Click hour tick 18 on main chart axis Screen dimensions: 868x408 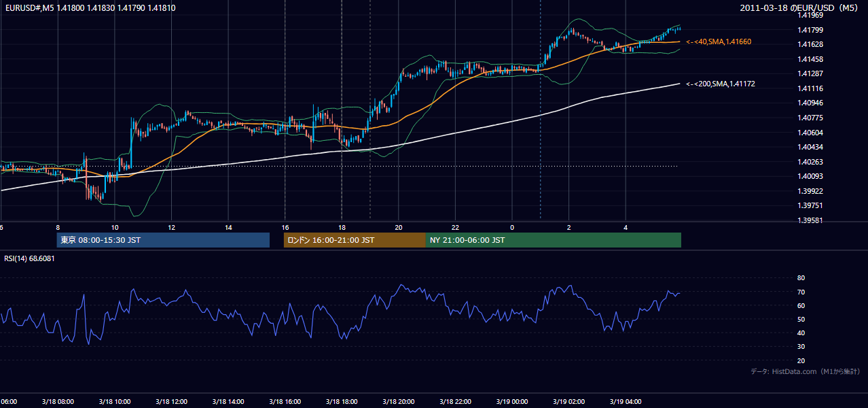coord(342,227)
